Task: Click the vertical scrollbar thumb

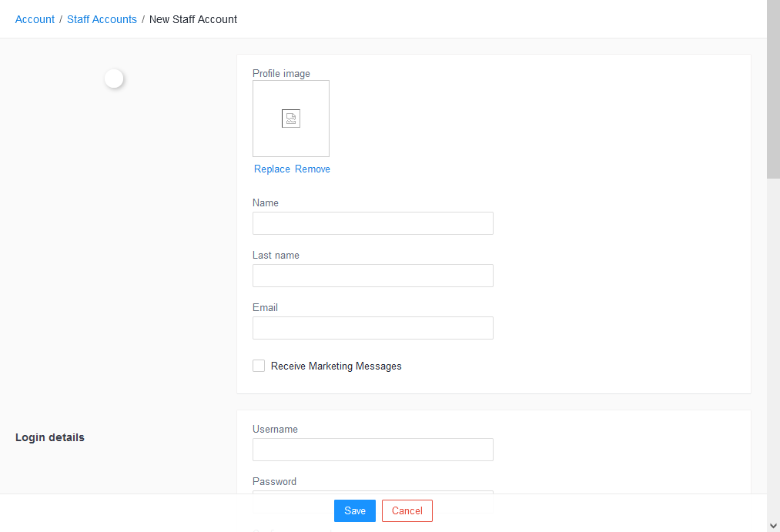Action: point(773,89)
